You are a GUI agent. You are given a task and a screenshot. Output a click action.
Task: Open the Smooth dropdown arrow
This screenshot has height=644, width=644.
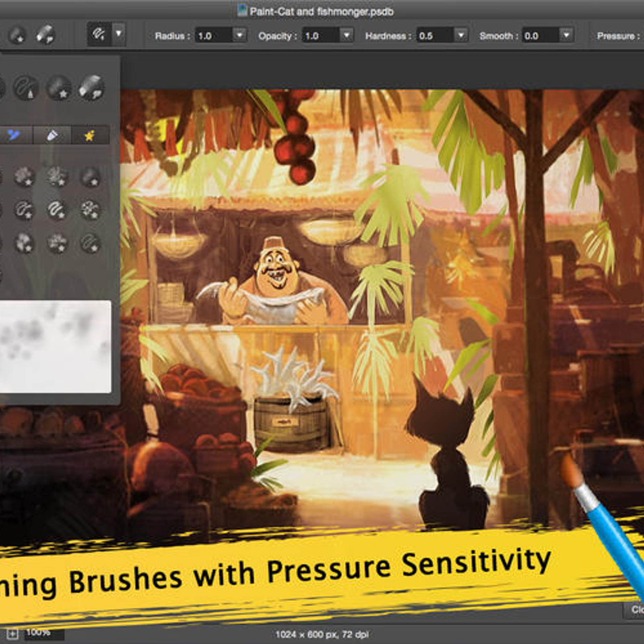pyautogui.click(x=567, y=35)
